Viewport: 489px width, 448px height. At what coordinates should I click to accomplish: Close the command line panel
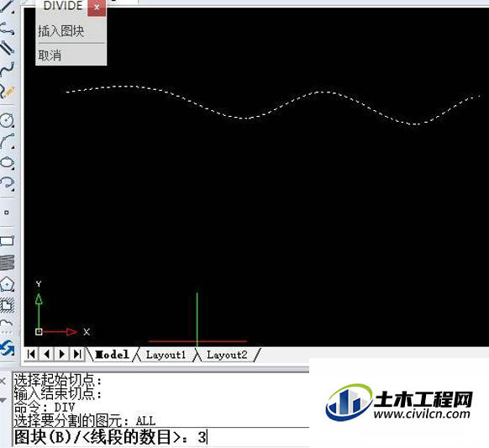point(3,381)
